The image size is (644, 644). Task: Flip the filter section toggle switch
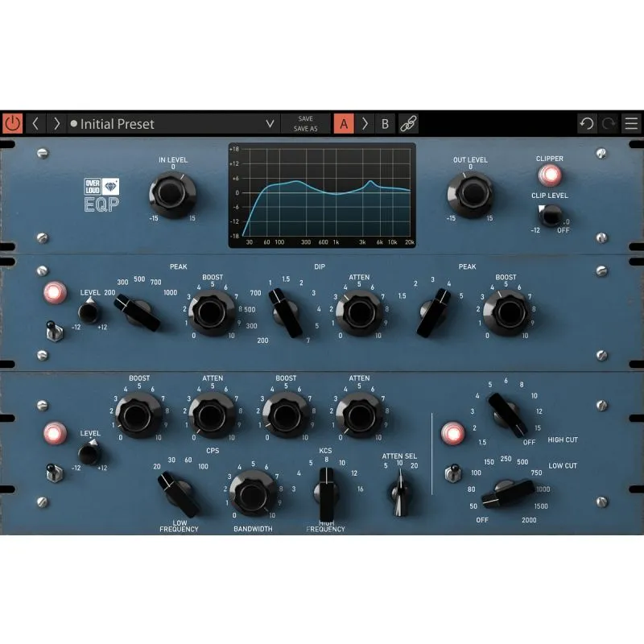pos(453,473)
